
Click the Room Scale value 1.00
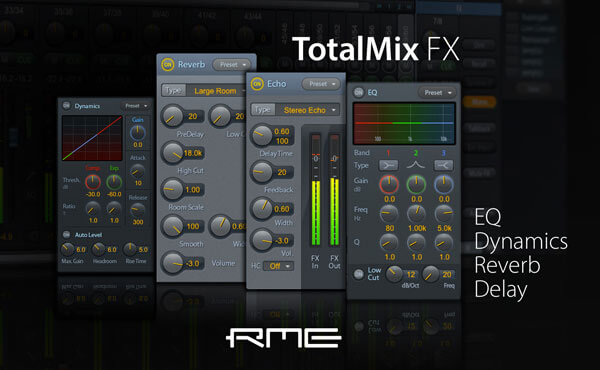[x=192, y=190]
